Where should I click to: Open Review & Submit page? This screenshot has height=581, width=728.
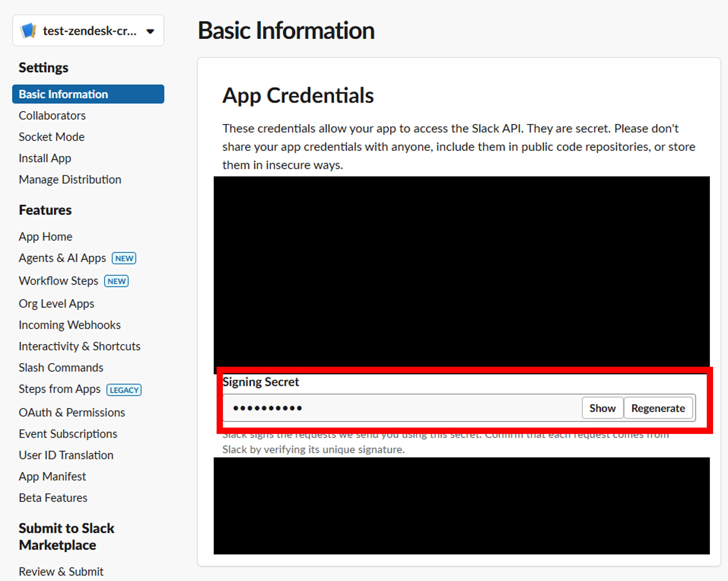click(x=61, y=572)
